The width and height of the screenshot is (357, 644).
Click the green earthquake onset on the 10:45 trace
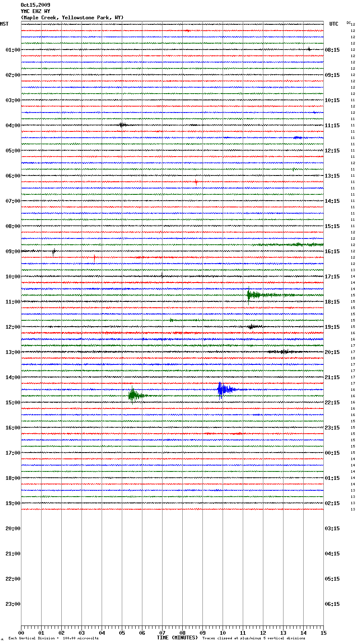(249, 295)
